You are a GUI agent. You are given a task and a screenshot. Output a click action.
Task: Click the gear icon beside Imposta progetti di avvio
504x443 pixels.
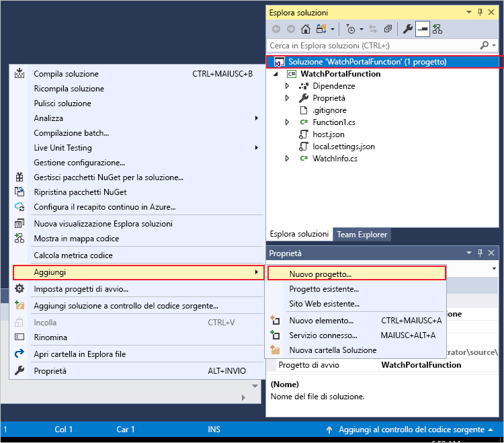(x=19, y=288)
